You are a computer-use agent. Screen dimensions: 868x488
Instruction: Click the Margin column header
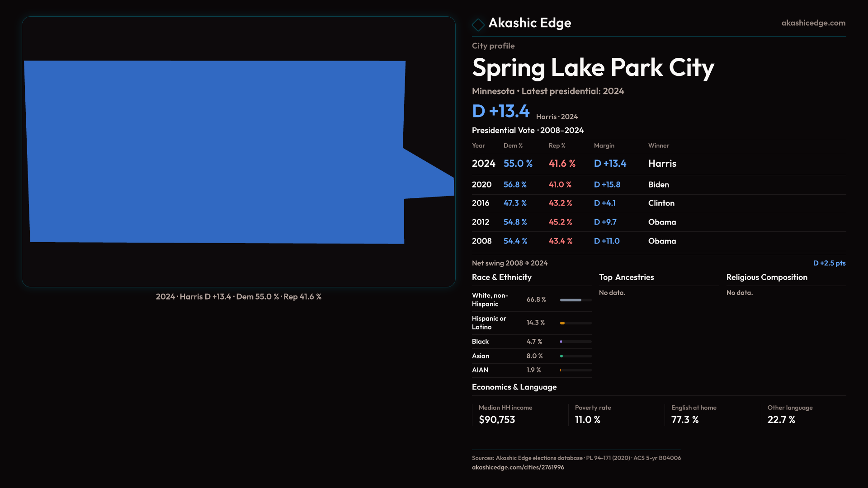point(604,145)
